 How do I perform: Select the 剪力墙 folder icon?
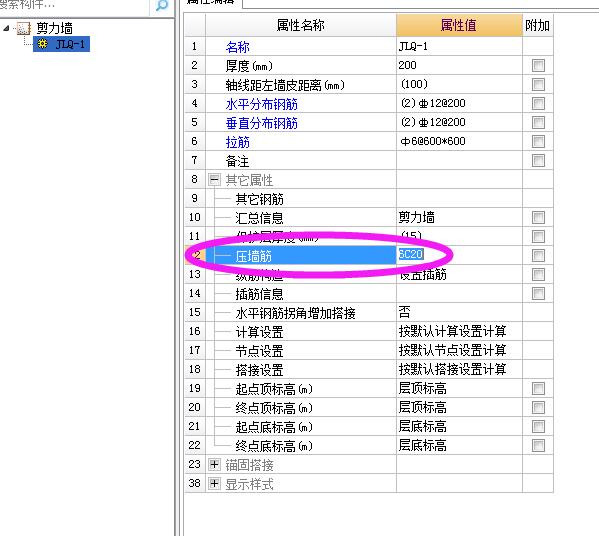point(24,29)
